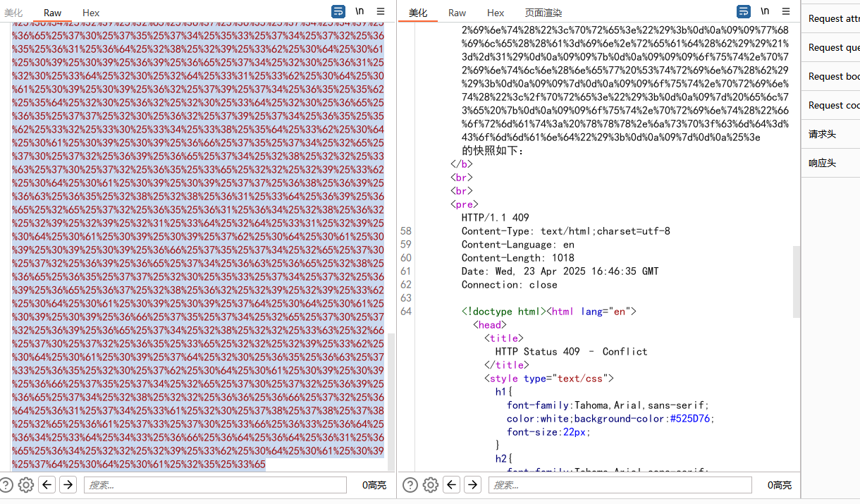Click the response panel '0高亮' counter

pyautogui.click(x=780, y=485)
